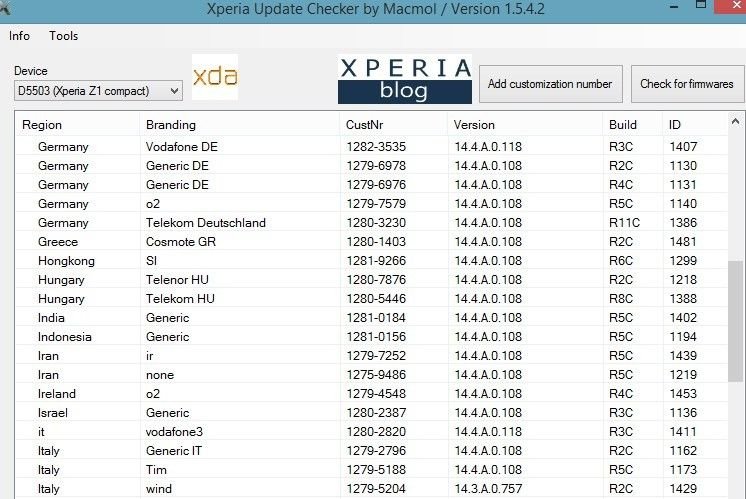
Task: Click the vertical scrollbar thumb
Action: (x=736, y=321)
